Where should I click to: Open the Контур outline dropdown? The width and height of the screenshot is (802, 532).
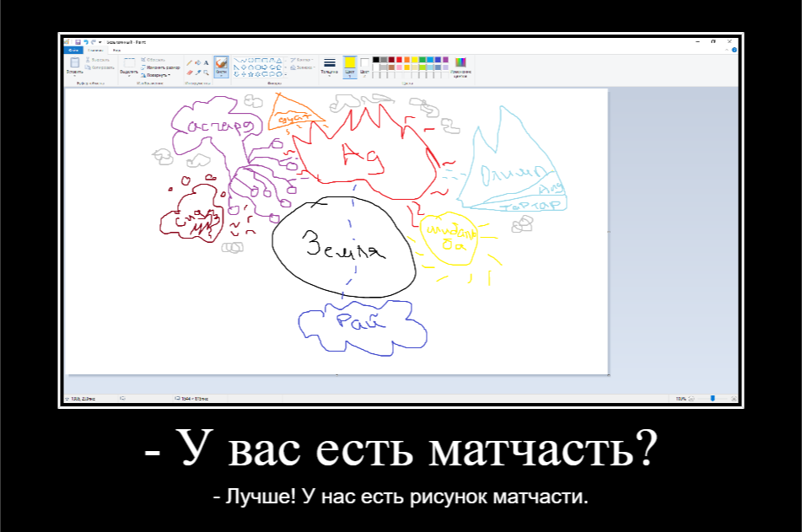click(x=301, y=60)
